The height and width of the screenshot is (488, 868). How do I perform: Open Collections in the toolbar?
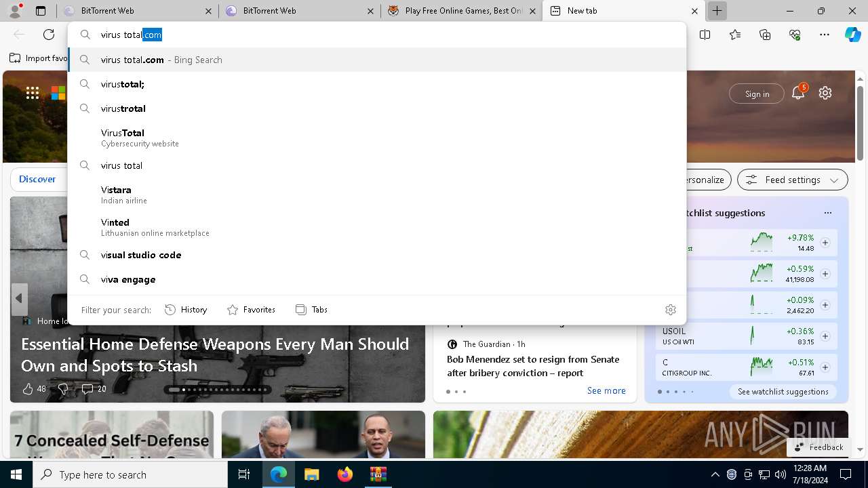(765, 35)
